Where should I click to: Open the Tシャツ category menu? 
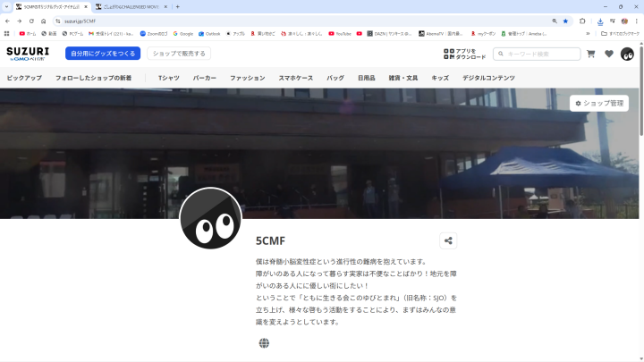168,78
